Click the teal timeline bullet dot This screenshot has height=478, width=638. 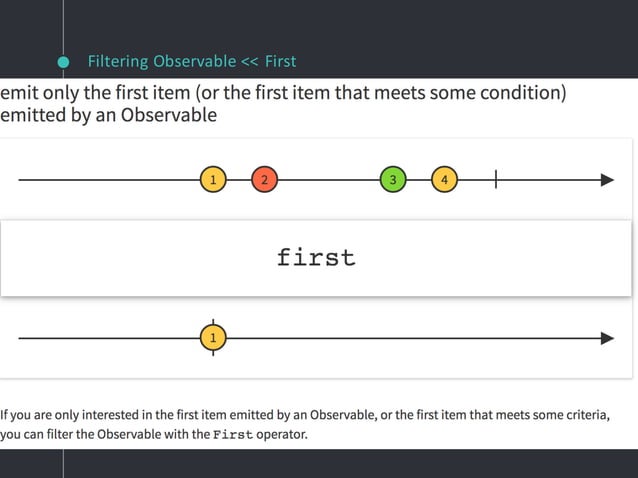pos(63,62)
